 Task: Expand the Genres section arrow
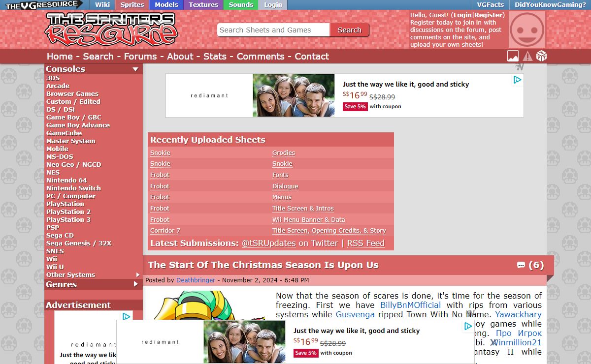(x=136, y=284)
